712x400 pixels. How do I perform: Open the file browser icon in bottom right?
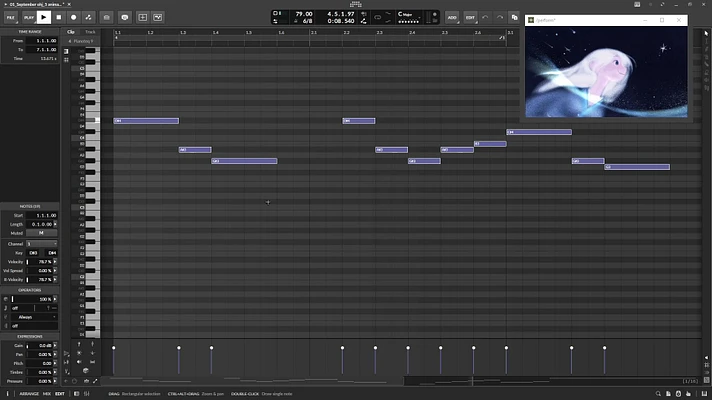pyautogui.click(x=668, y=394)
